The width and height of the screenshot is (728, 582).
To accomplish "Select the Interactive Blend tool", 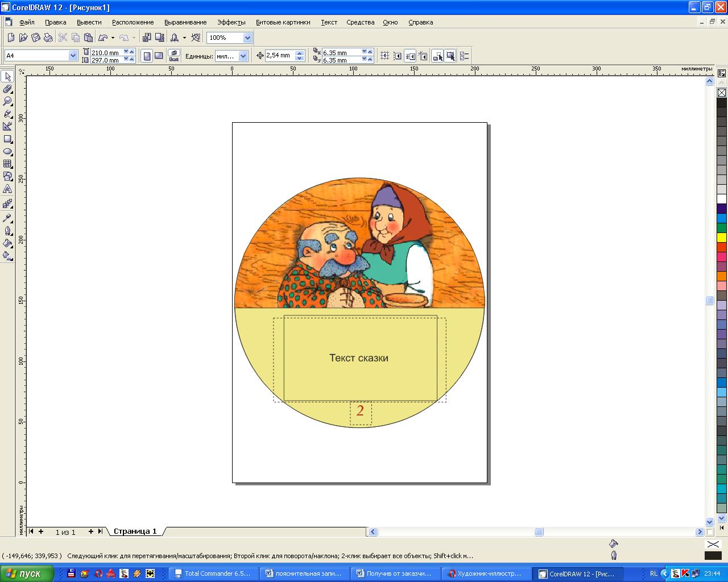I will point(7,203).
